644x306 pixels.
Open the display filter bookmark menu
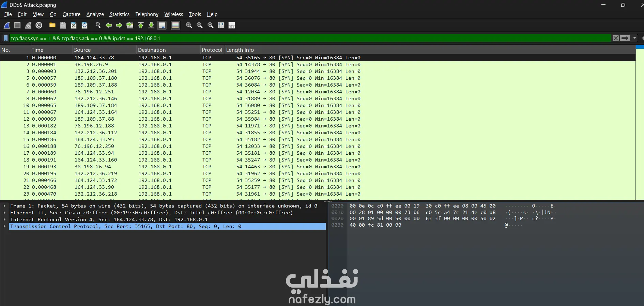(6, 38)
